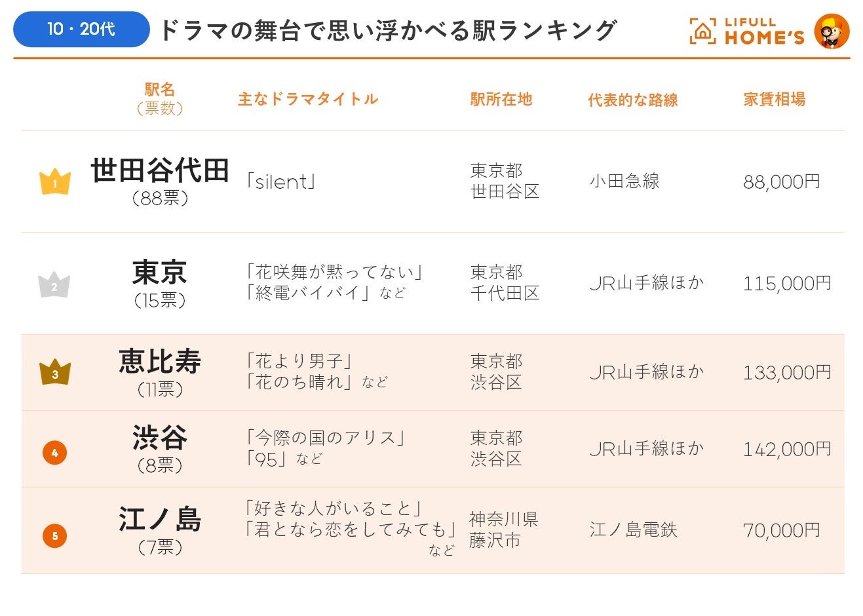
Task: Click the bronze third-place crown icon
Action: 55,372
